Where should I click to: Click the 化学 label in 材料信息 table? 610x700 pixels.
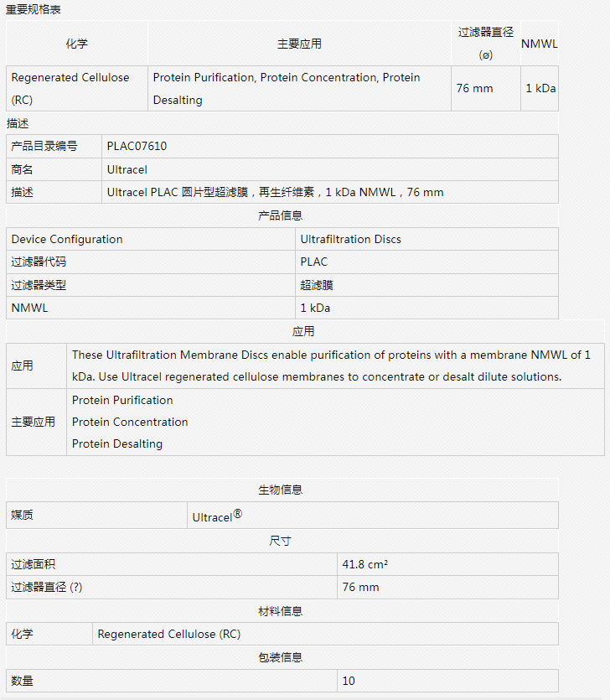(22, 634)
